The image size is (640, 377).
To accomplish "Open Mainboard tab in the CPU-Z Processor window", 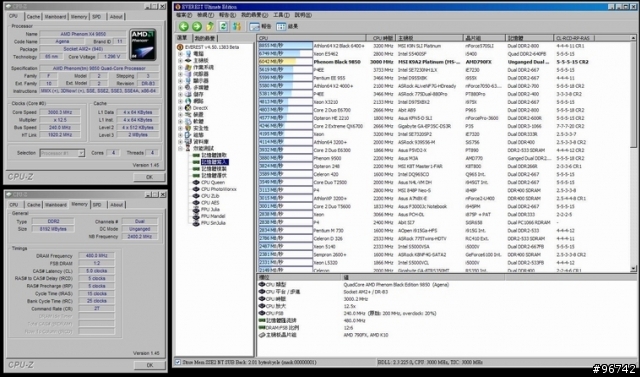I will 56,17.
